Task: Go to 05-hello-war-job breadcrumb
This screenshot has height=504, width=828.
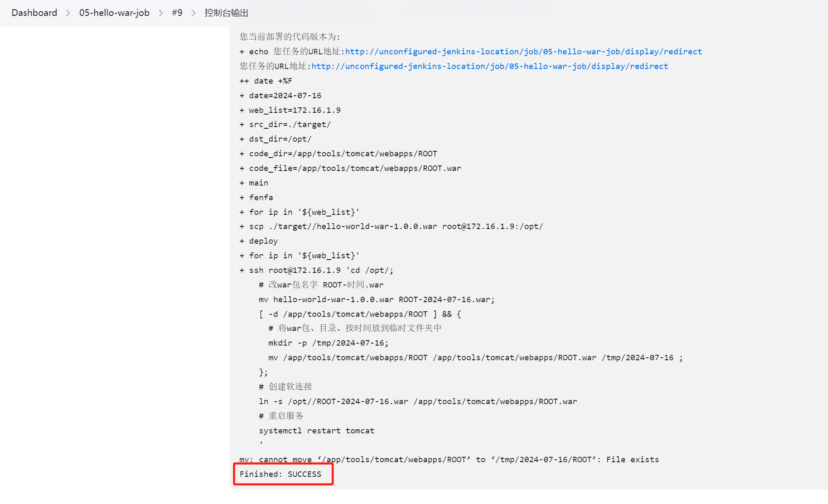Action: point(115,13)
